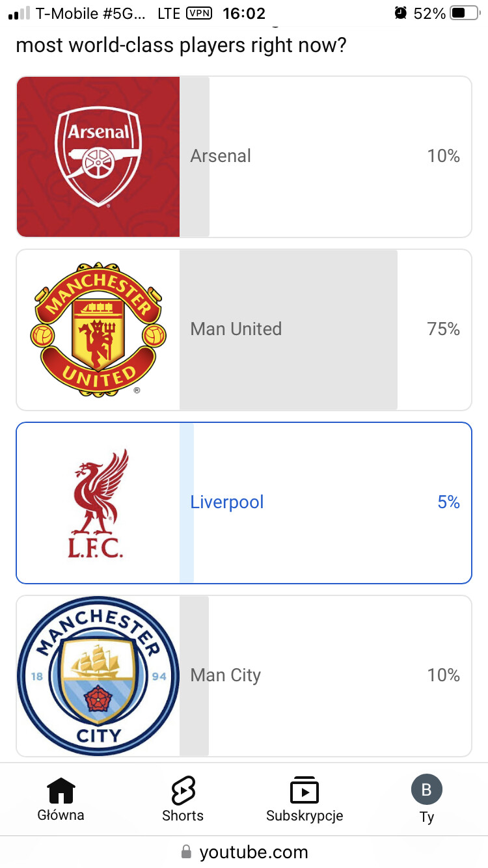
Task: Tap the Liverpool L.F.C. crest image
Action: pyautogui.click(x=98, y=502)
